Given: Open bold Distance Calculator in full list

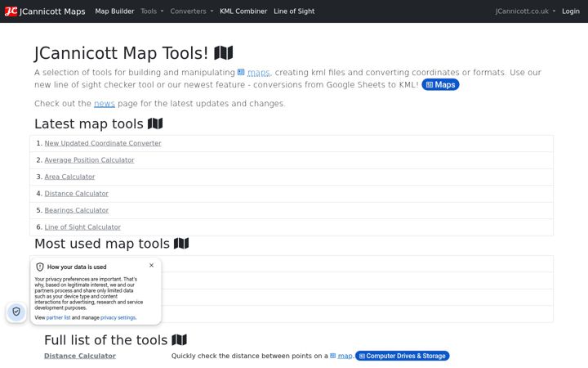Looking at the screenshot, I should [x=80, y=356].
